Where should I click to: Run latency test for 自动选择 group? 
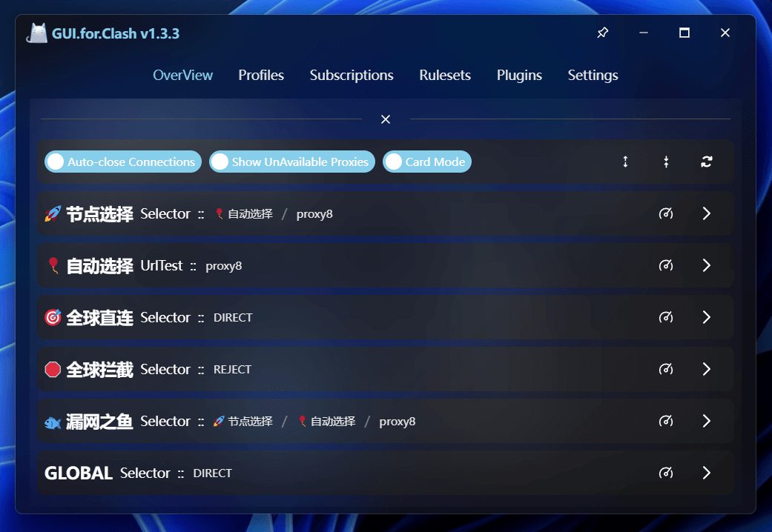[666, 265]
